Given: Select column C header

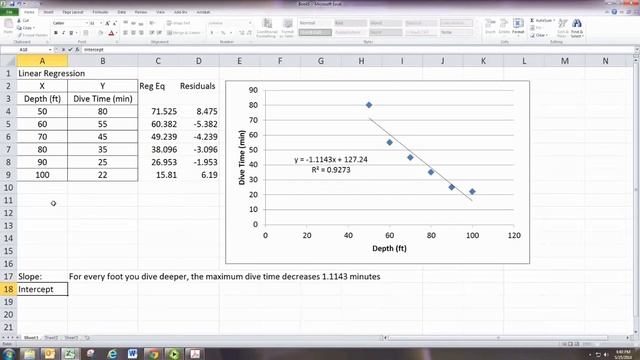Looking at the screenshot, I should point(158,61).
